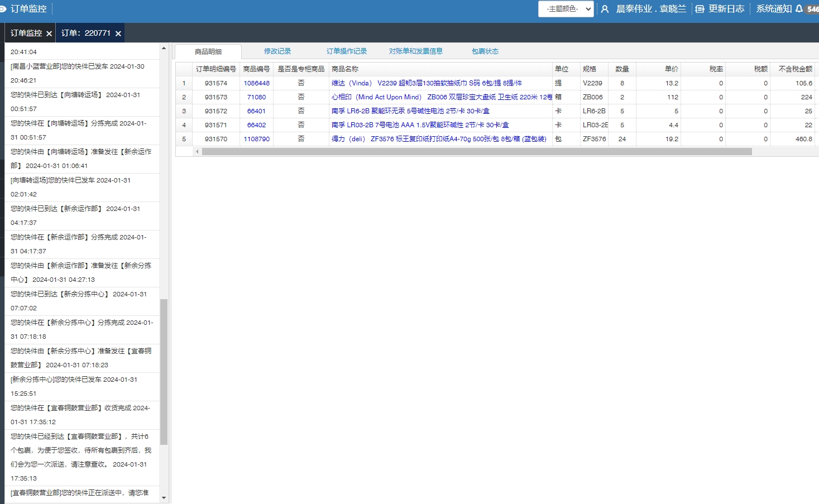Select order detail cell 931572
Viewport: 819px width, 504px height.
pos(216,111)
